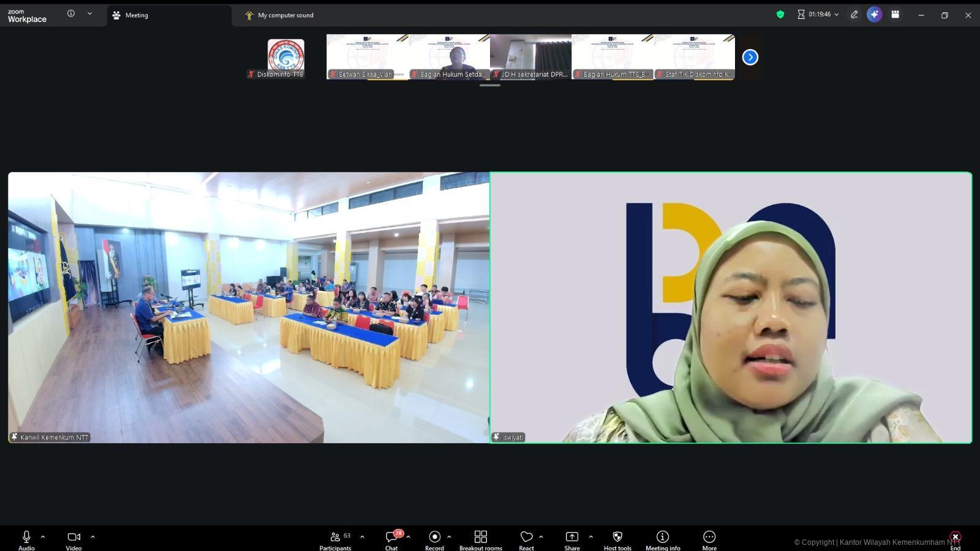The image size is (980, 551).
Task: Open the Participants panel
Action: click(x=336, y=539)
